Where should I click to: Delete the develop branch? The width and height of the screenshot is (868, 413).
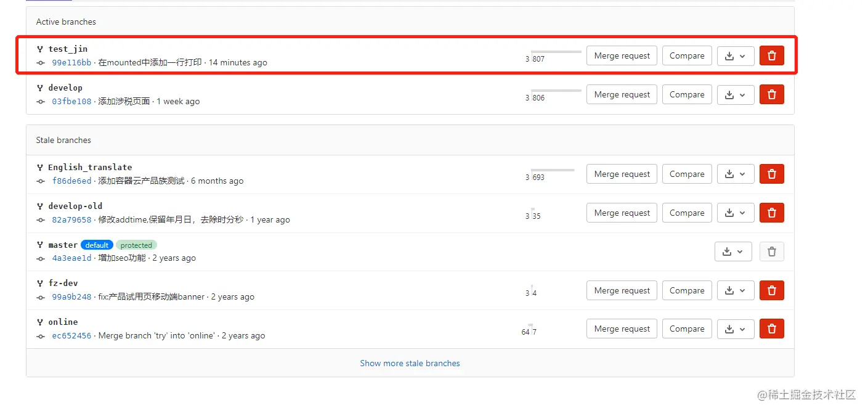pyautogui.click(x=771, y=94)
